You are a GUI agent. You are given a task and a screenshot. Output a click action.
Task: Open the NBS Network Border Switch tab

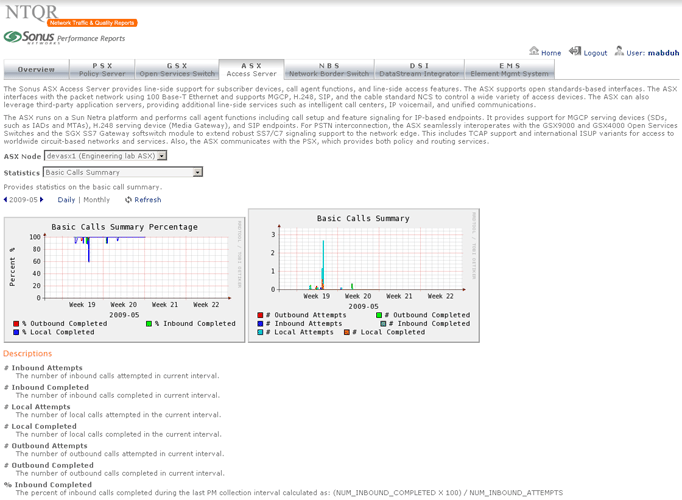pyautogui.click(x=328, y=69)
